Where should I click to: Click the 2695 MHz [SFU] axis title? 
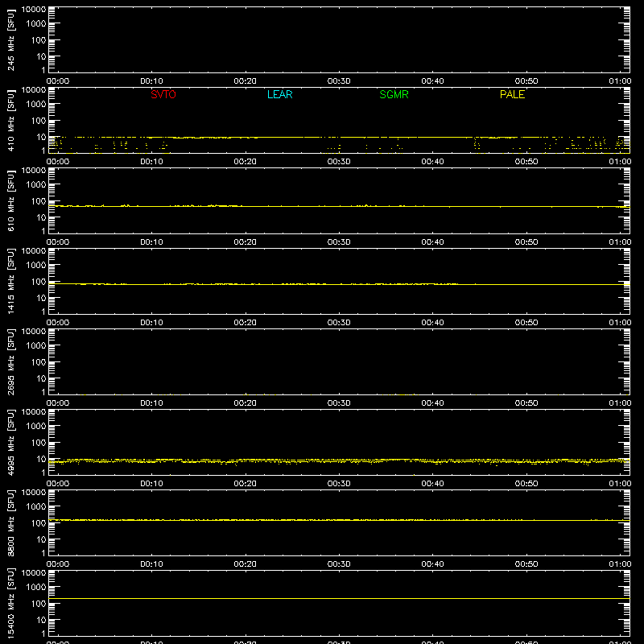tap(10, 361)
